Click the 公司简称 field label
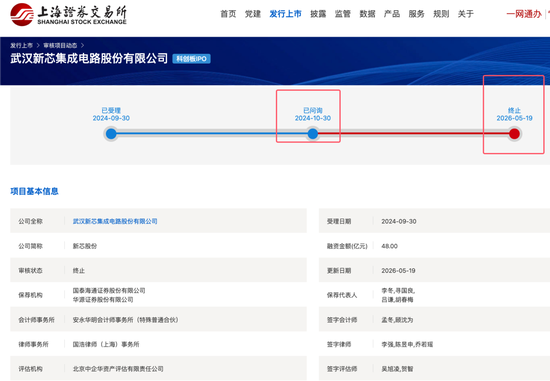The height and width of the screenshot is (381, 550). pyautogui.click(x=31, y=246)
